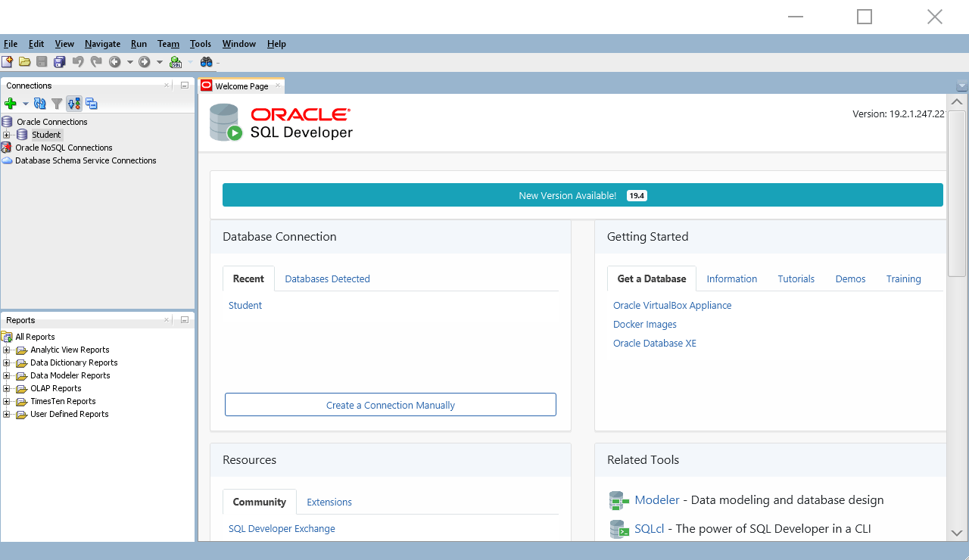Click the New Version Available banner
The image size is (969, 560).
[583, 195]
